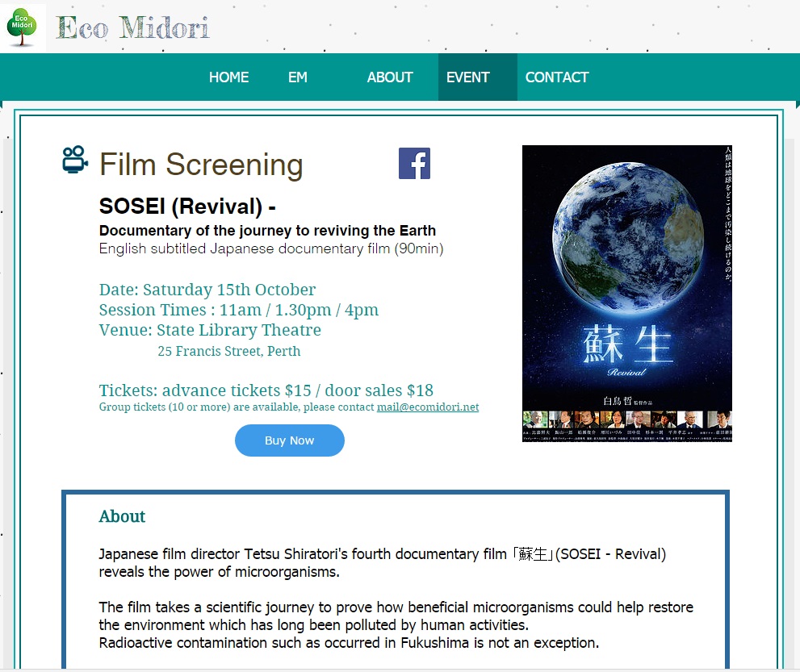The image size is (800, 672).
Task: Navigate to the EM section
Action: [x=297, y=77]
